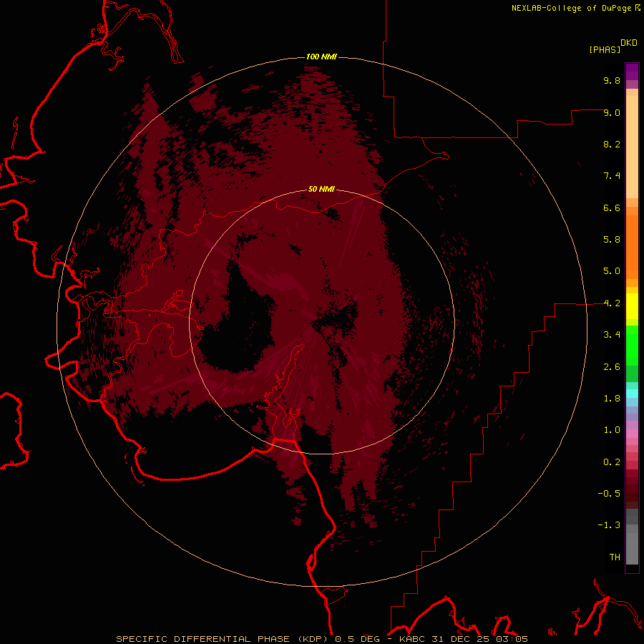
Task: Click the TH threshold label
Action: (615, 557)
